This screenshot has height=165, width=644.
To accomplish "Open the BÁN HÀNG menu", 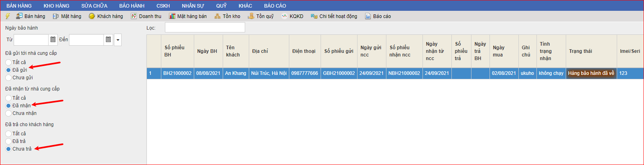I will (x=19, y=6).
